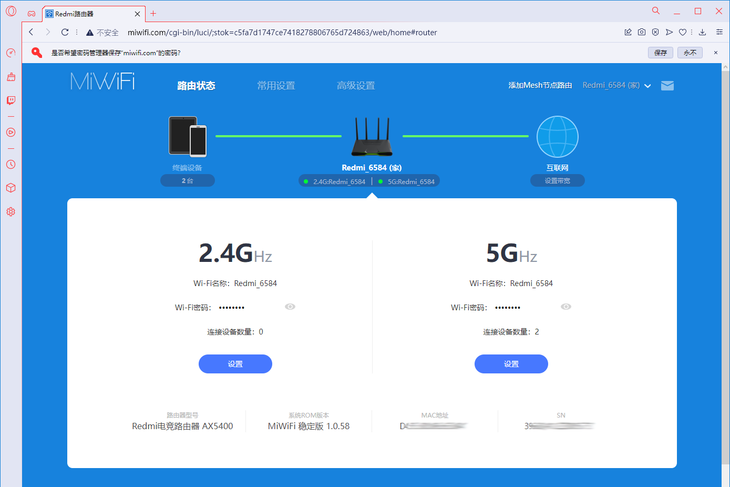
Task: Click the 设置 button under 2.4GHz
Action: point(235,364)
